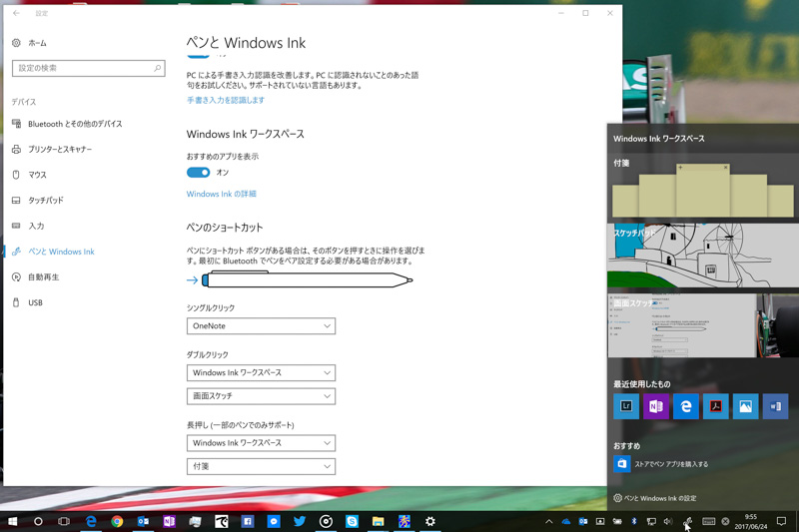The height and width of the screenshot is (532, 799).
Task: Click the OneDrive cloud tray icon
Action: pyautogui.click(x=566, y=521)
